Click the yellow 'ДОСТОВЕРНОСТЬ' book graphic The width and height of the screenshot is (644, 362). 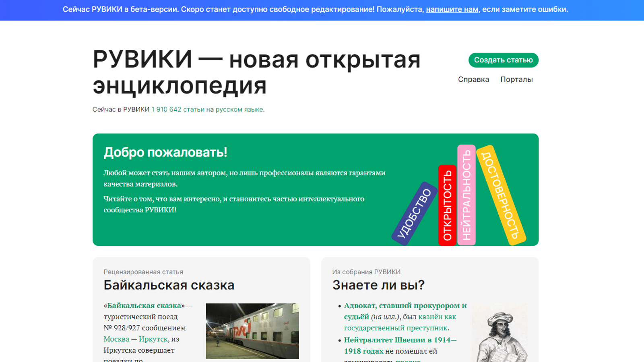click(x=501, y=195)
